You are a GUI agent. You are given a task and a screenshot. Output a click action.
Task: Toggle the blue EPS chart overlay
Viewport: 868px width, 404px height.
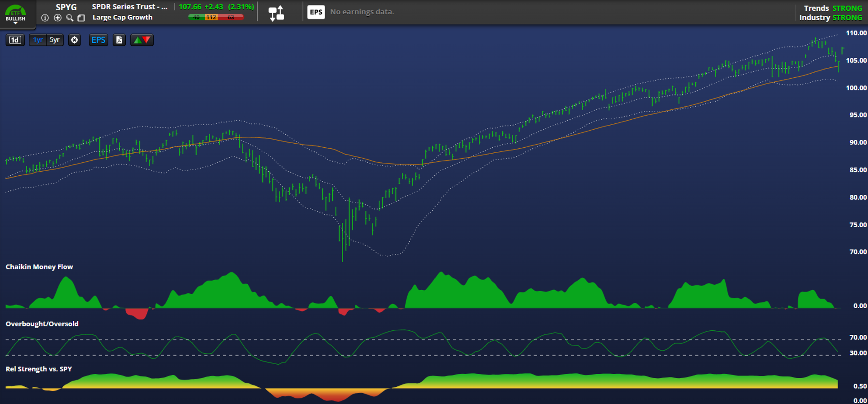coord(98,40)
